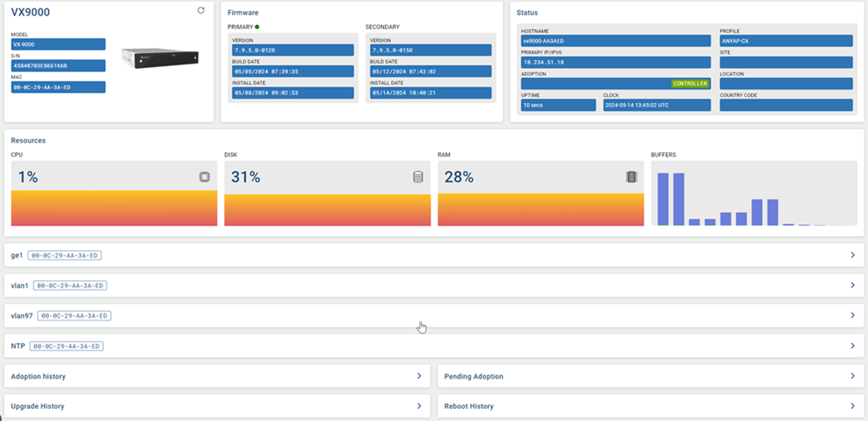This screenshot has height=421, width=868.
Task: Click the primary IP address 10.234.51.18 field
Action: [x=615, y=62]
